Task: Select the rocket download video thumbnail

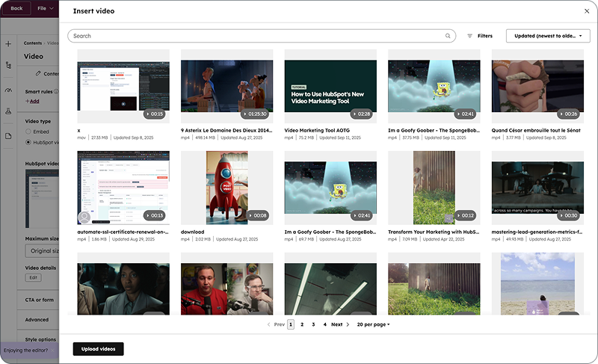Action: click(x=227, y=188)
